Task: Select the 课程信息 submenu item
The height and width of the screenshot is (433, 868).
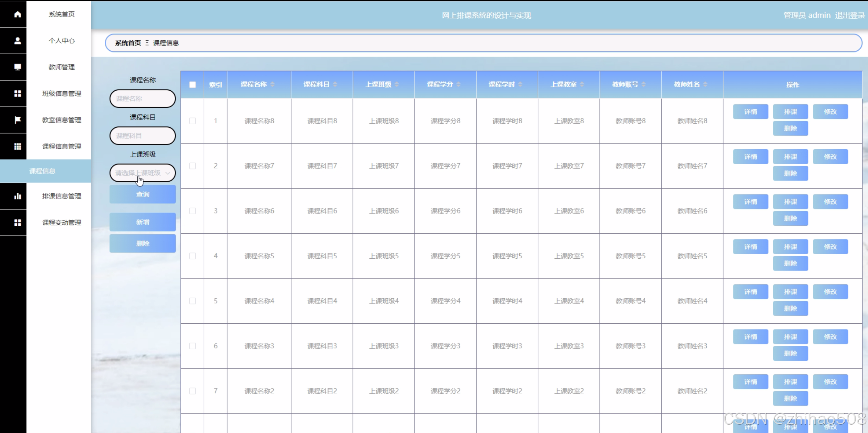Action: [42, 171]
